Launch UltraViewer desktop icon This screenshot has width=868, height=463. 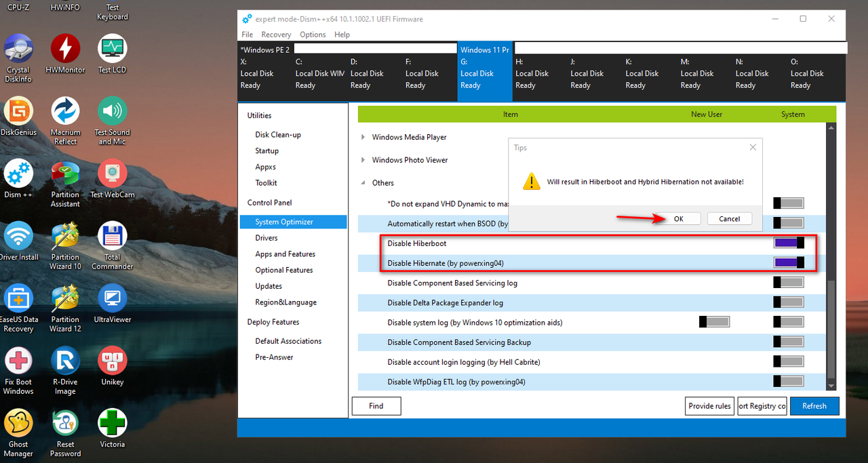pos(113,304)
